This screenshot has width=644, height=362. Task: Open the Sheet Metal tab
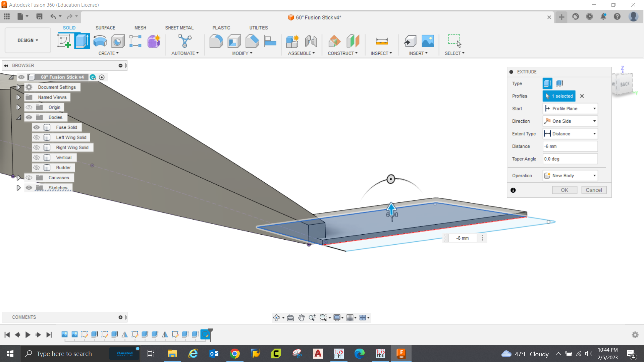[x=179, y=28]
